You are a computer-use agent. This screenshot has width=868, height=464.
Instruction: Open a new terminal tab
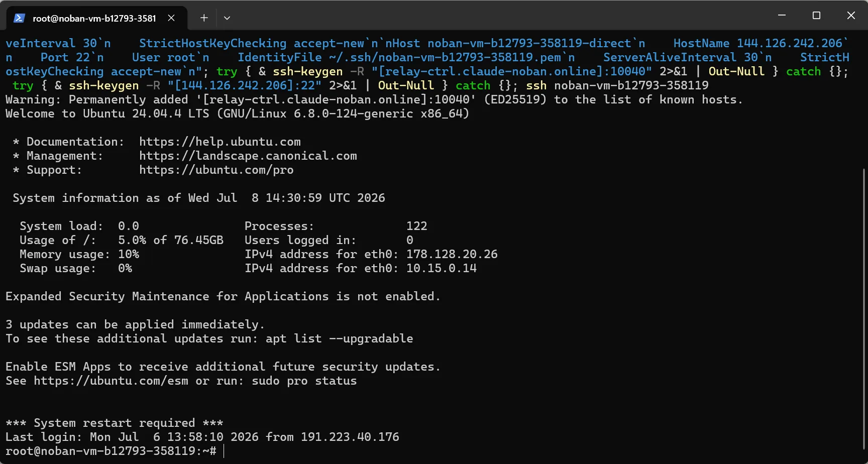[204, 18]
